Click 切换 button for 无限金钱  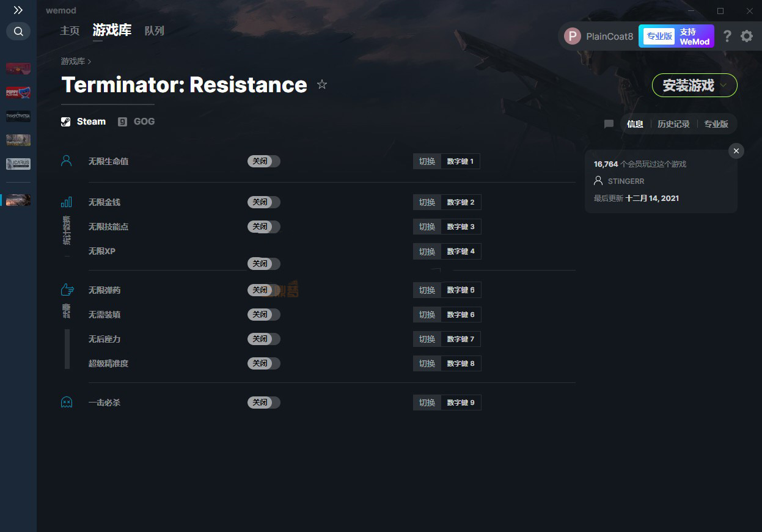click(x=427, y=202)
